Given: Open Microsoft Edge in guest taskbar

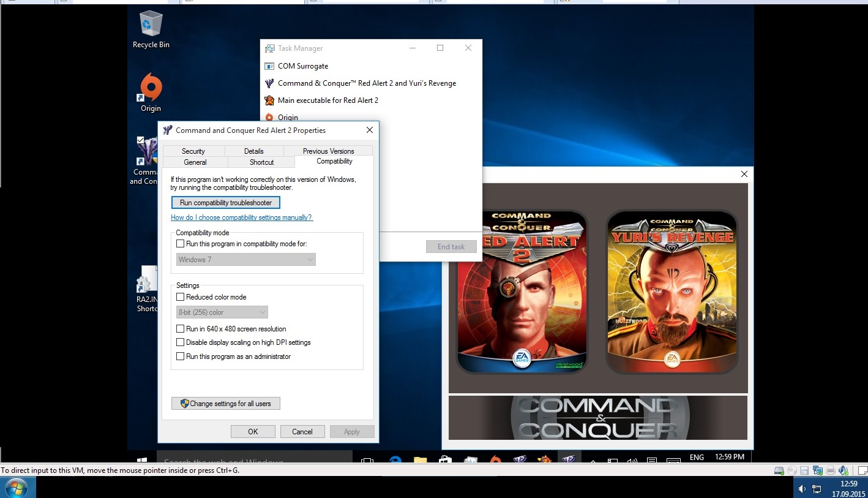Looking at the screenshot, I should pos(395,459).
